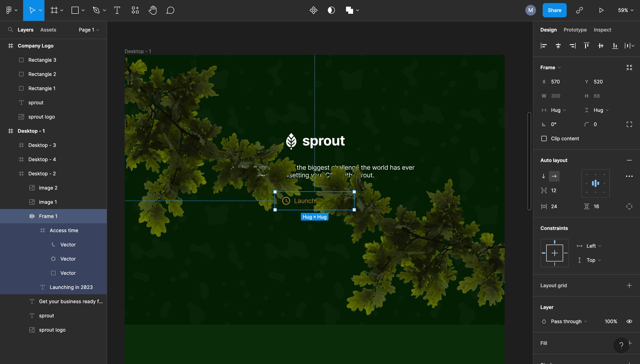Viewport: 640px width, 364px height.
Task: Select the Launching in 2023 text layer
Action: [x=53, y=287]
